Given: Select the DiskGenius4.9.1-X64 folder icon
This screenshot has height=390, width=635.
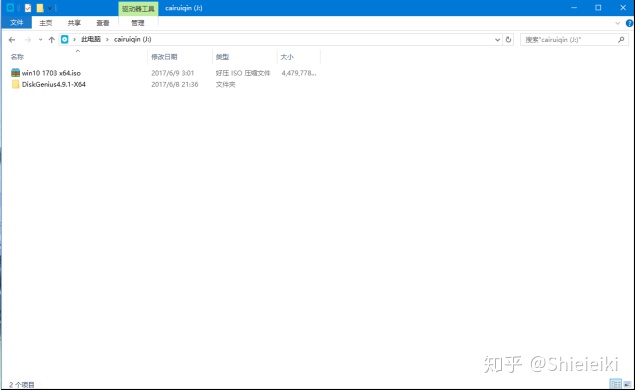Looking at the screenshot, I should (15, 84).
